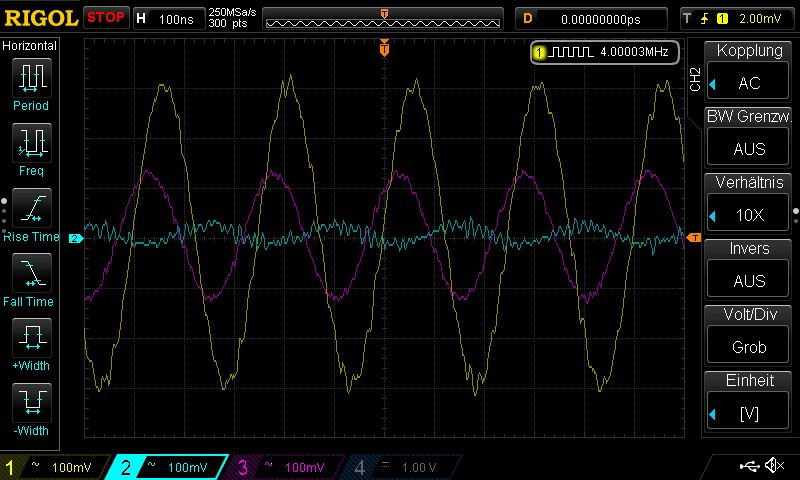
Task: Click the red STOP status button
Action: click(x=106, y=17)
